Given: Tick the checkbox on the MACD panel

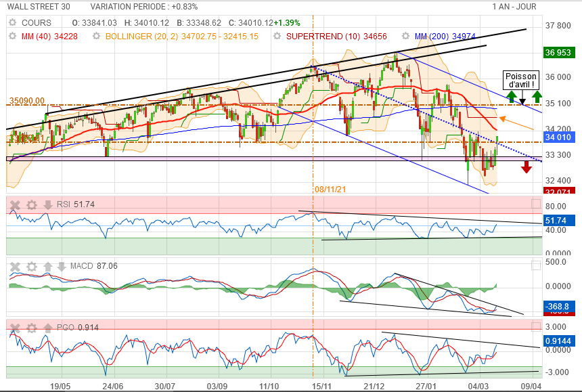Looking at the screenshot, I should [x=535, y=265].
